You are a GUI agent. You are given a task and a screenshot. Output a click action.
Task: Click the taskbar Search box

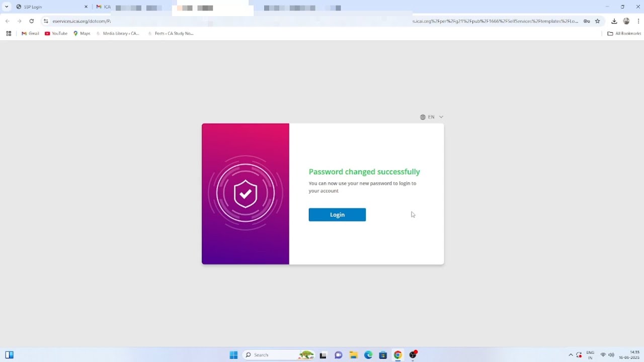click(279, 355)
